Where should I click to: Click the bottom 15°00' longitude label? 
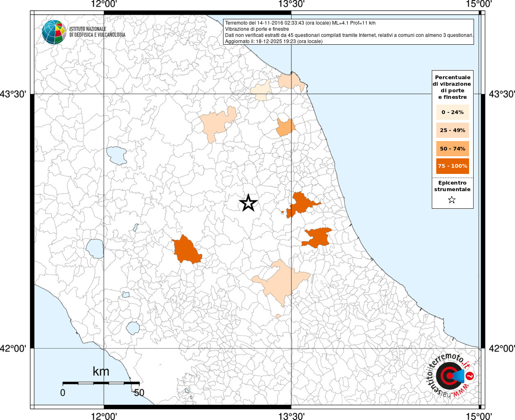(479, 416)
